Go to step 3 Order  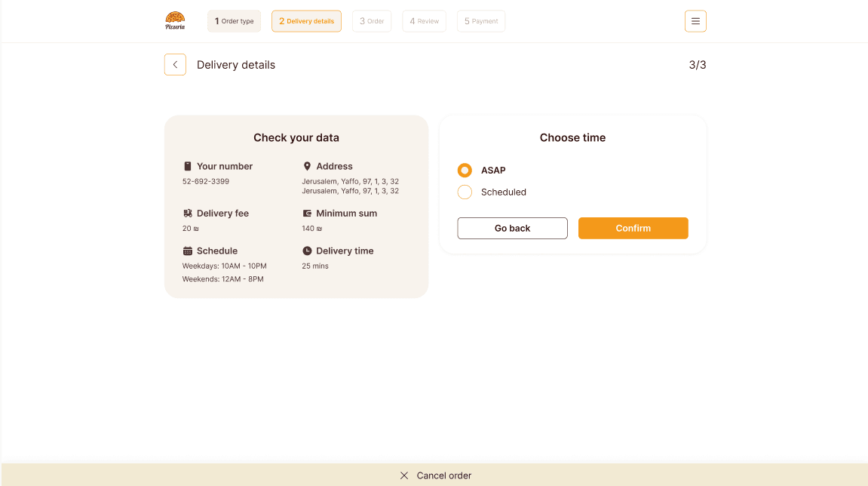point(372,21)
